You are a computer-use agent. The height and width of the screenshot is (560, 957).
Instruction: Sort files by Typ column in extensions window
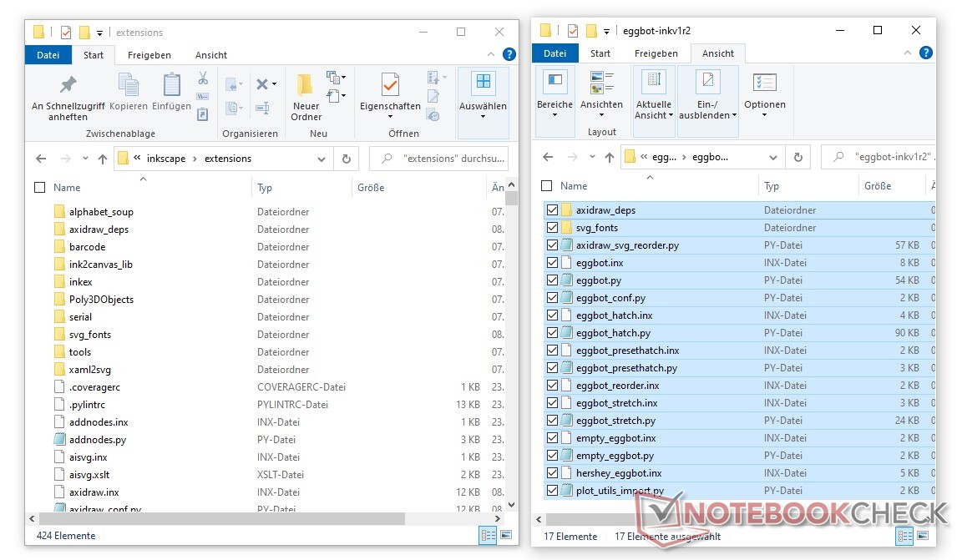(x=265, y=188)
